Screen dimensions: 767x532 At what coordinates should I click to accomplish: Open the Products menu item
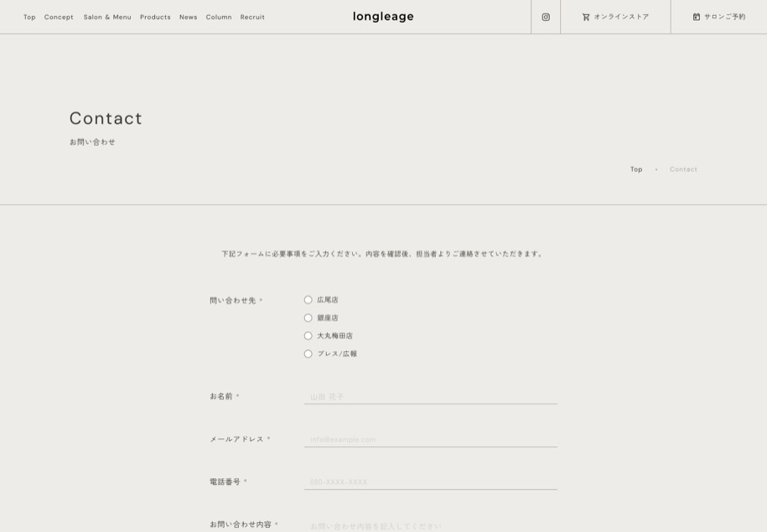155,17
